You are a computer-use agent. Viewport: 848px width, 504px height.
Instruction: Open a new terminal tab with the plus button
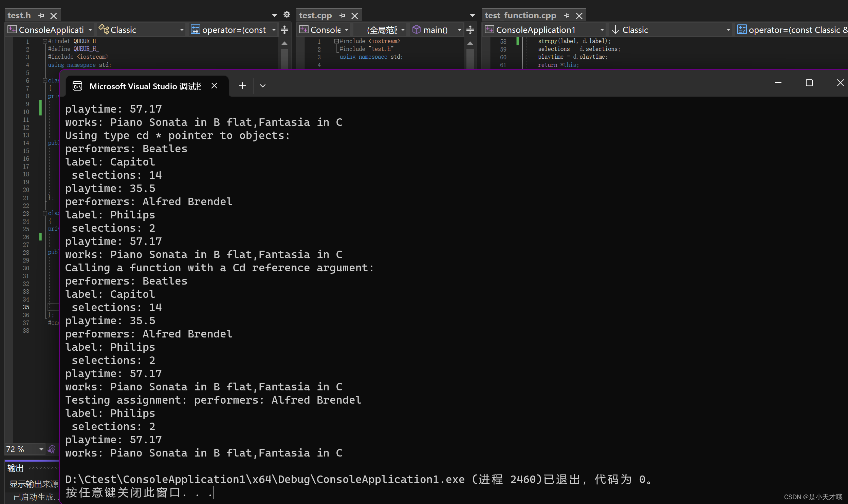point(242,85)
